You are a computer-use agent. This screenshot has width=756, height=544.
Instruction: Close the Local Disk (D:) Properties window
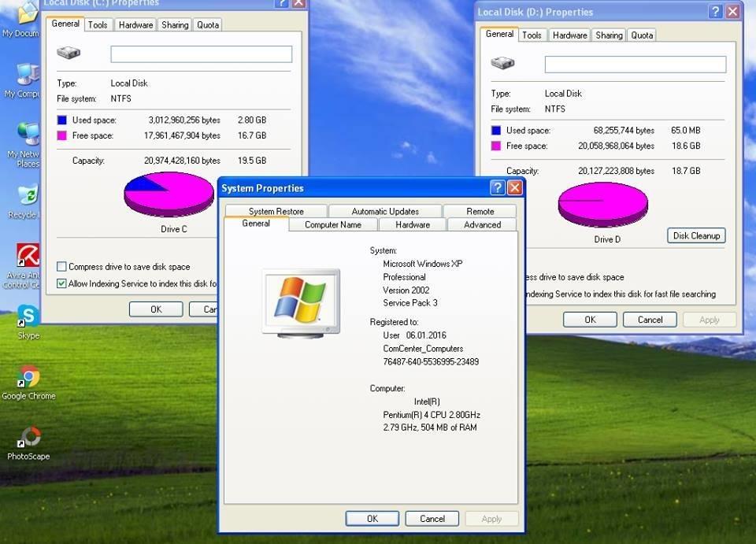(732, 12)
